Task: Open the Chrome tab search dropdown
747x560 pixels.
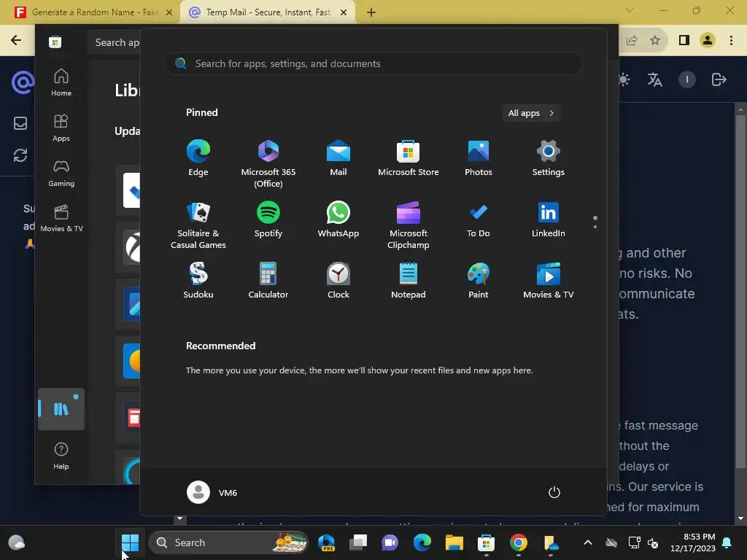Action: point(630,10)
